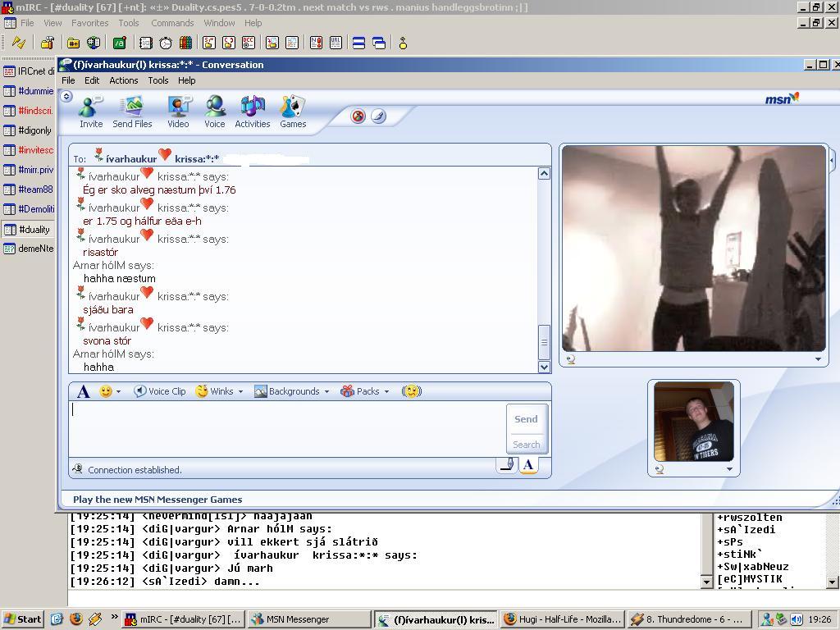
Task: Open mIRC Commands menu
Action: click(172, 23)
